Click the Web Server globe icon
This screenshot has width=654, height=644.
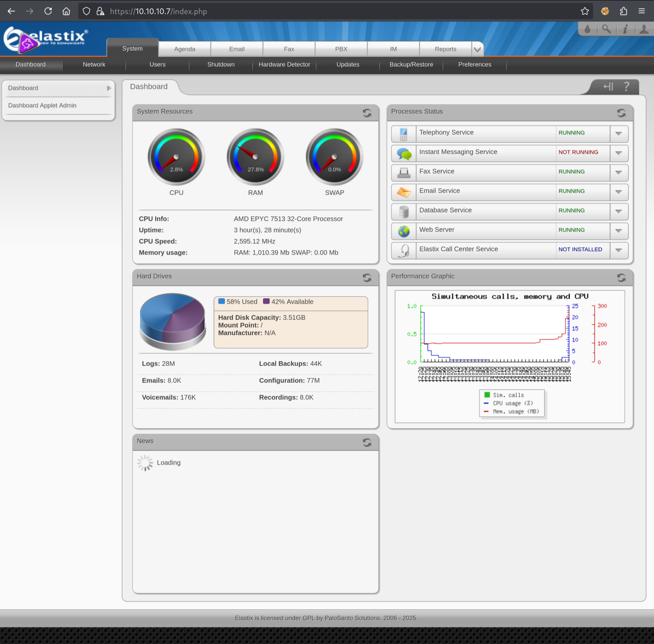[404, 231]
